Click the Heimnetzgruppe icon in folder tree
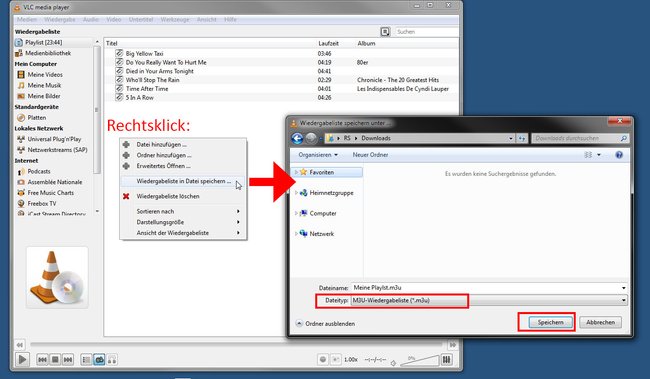 click(x=303, y=193)
